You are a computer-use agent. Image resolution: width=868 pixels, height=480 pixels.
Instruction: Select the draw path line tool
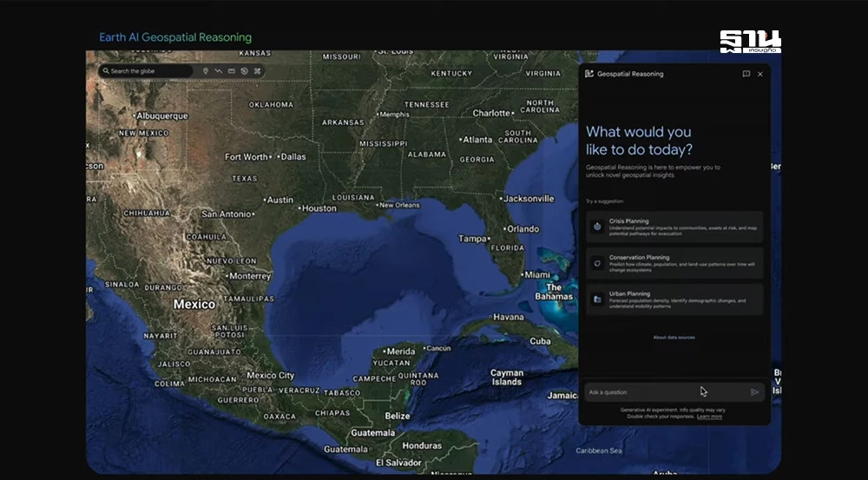[x=219, y=71]
